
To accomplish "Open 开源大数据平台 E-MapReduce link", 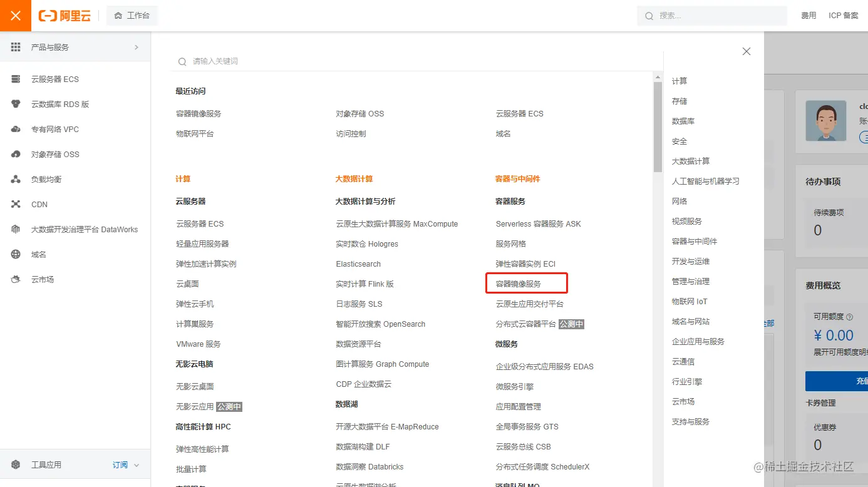I will point(387,427).
